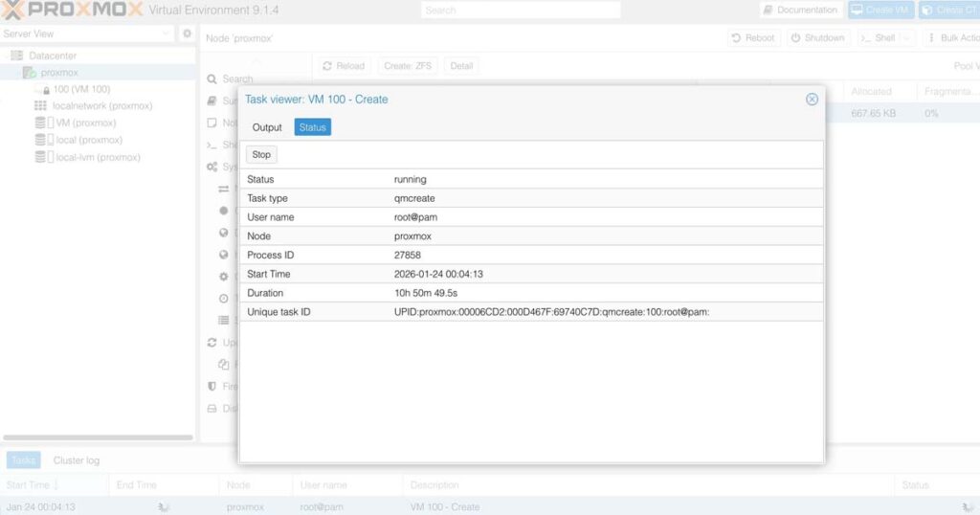Click the proxmox node icon
The width and height of the screenshot is (980, 515).
29,73
